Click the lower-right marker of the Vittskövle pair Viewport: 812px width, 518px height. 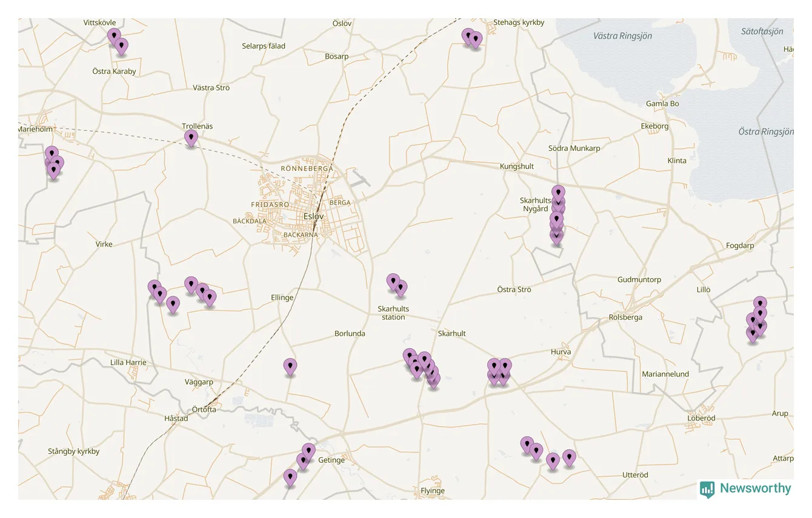tap(121, 46)
